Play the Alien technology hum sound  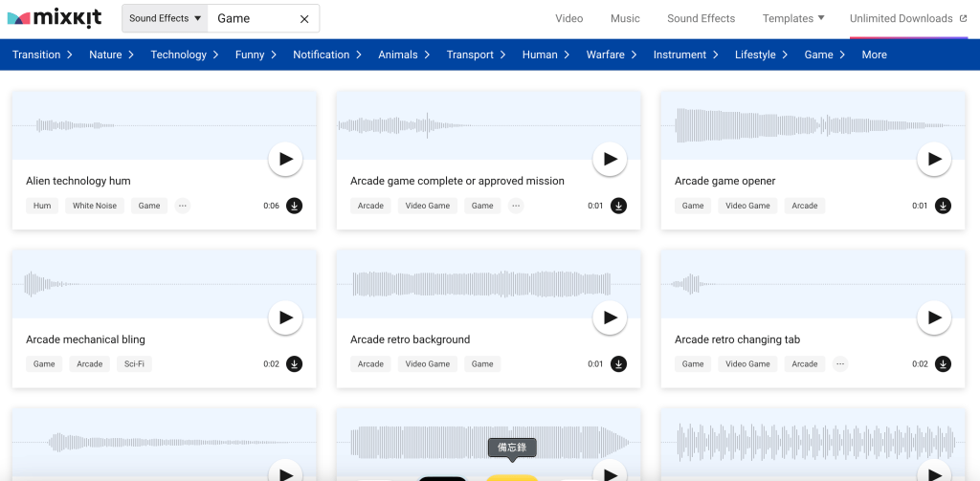285,160
